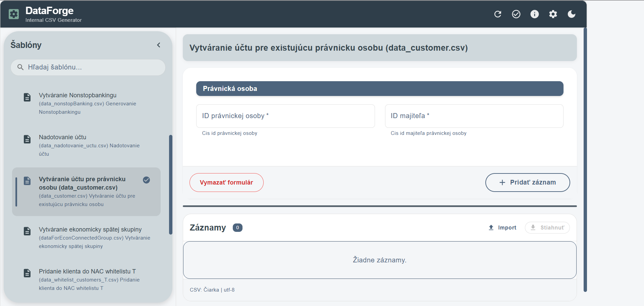Click the selected checkmark on data_customer template
This screenshot has height=306, width=644.
click(x=147, y=180)
